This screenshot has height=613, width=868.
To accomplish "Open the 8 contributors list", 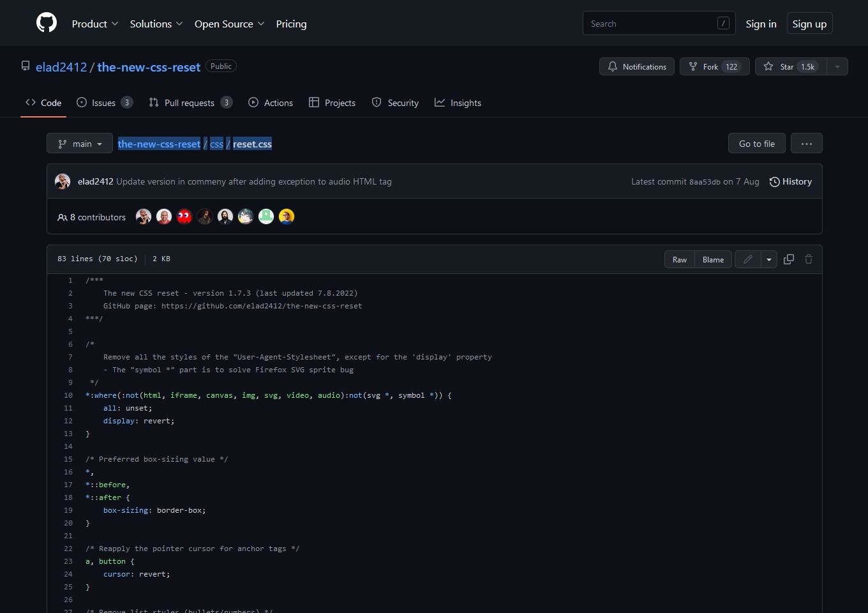I will (91, 217).
